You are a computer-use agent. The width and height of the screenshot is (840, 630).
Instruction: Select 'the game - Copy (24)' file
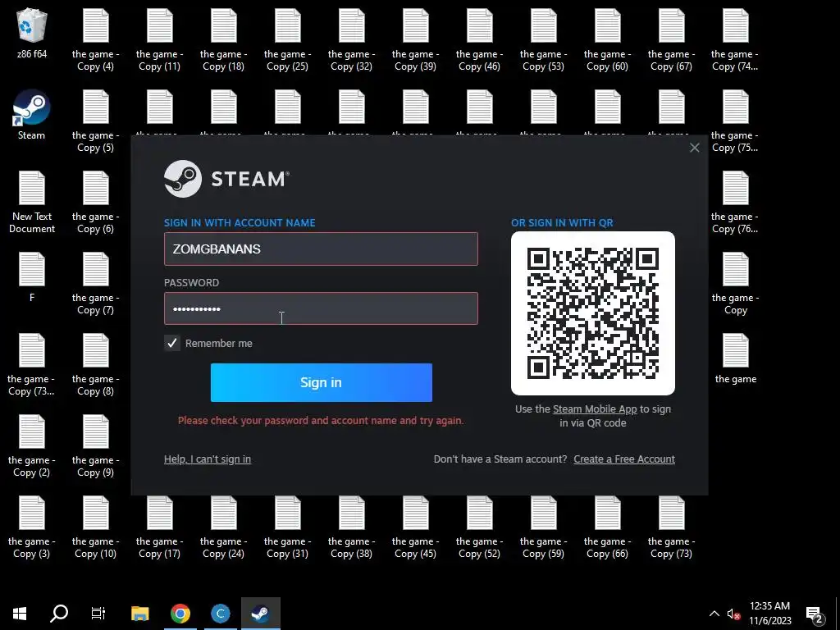(x=223, y=527)
